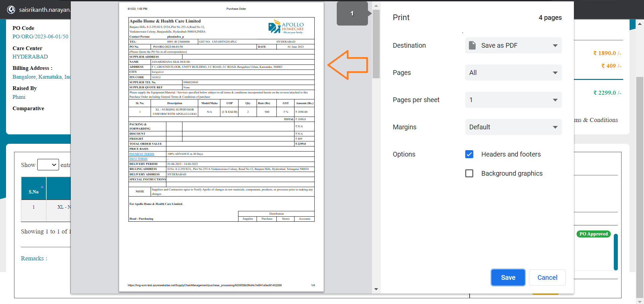Select the page 1 thumbnail
644x304 pixels.
352,13
